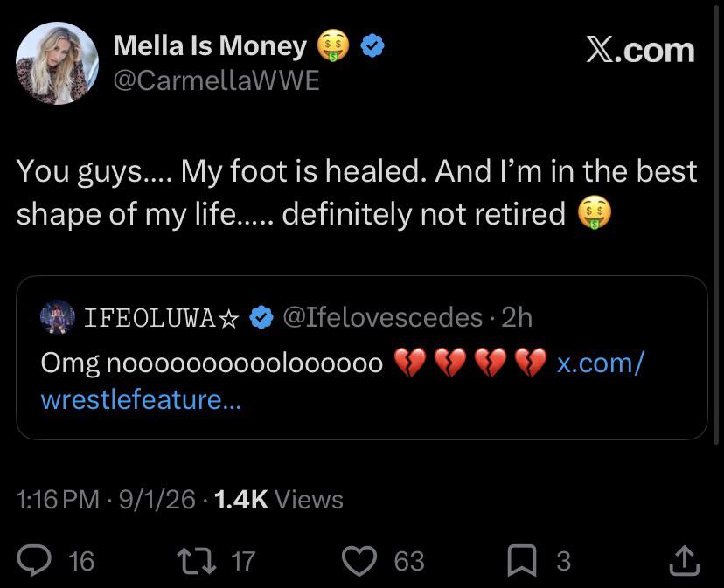Open IFEOLUWA's small avatar in quoted tweet
The height and width of the screenshot is (588, 724).
pos(57,317)
